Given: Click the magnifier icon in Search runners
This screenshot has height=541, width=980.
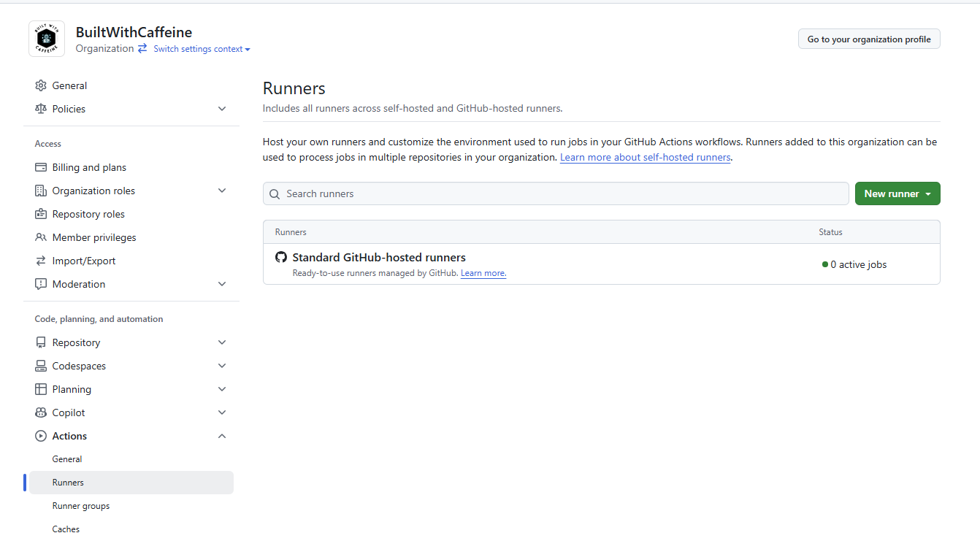Looking at the screenshot, I should (275, 194).
